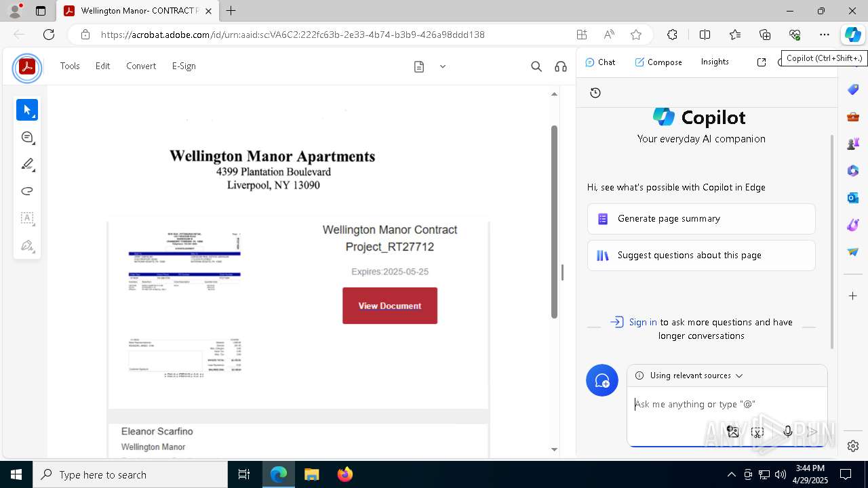This screenshot has width=868, height=488.
Task: Click the app available grid icon
Action: point(582,35)
